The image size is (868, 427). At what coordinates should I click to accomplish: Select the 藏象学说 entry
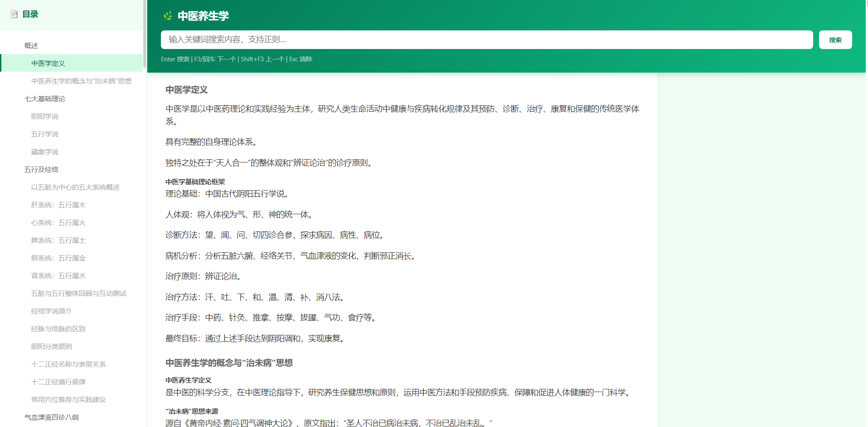[44, 152]
